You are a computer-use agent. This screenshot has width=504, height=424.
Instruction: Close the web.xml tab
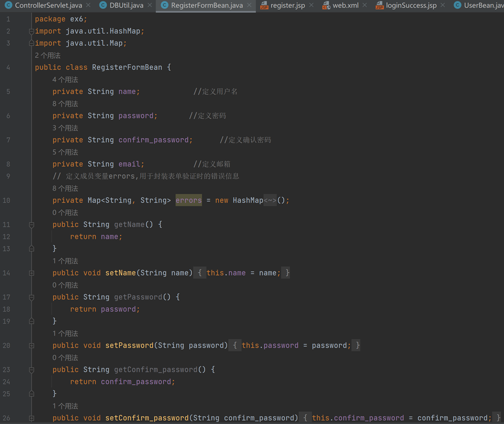pos(364,5)
